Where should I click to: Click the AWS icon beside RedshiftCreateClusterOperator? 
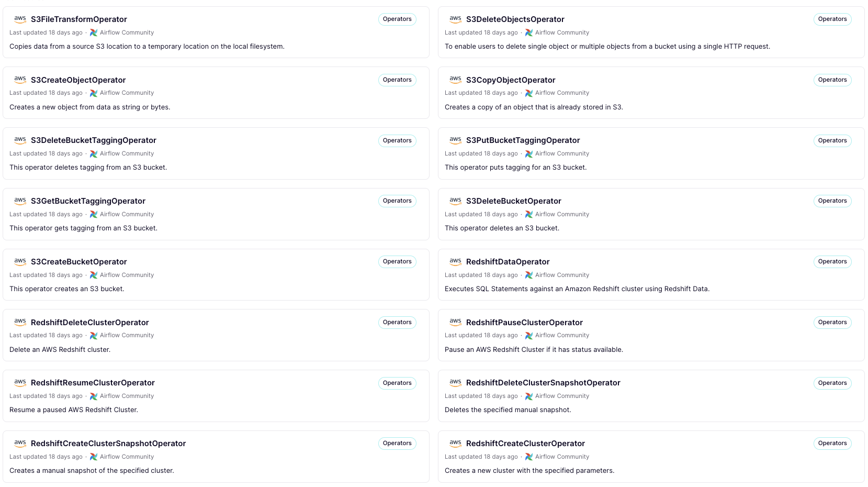(x=455, y=444)
